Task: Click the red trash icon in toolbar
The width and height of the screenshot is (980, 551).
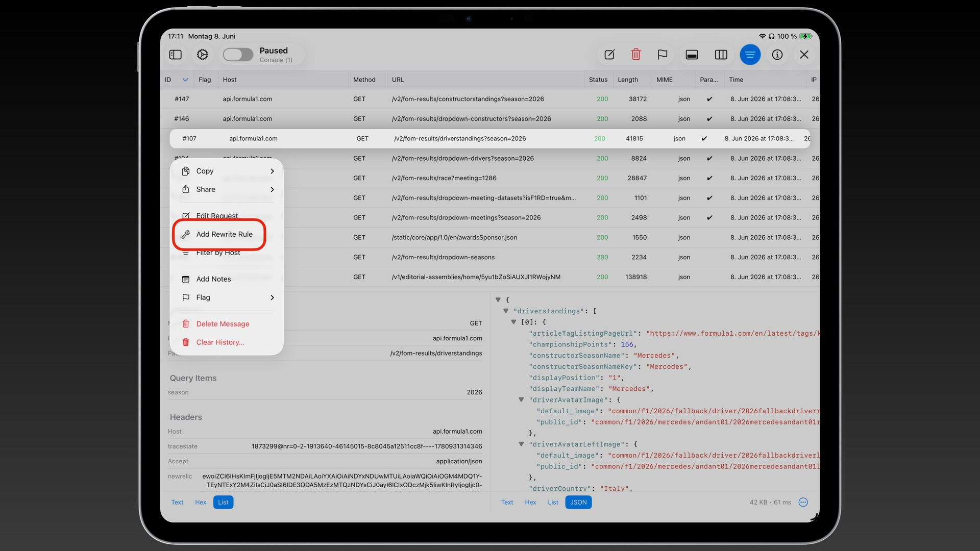Action: coord(636,55)
